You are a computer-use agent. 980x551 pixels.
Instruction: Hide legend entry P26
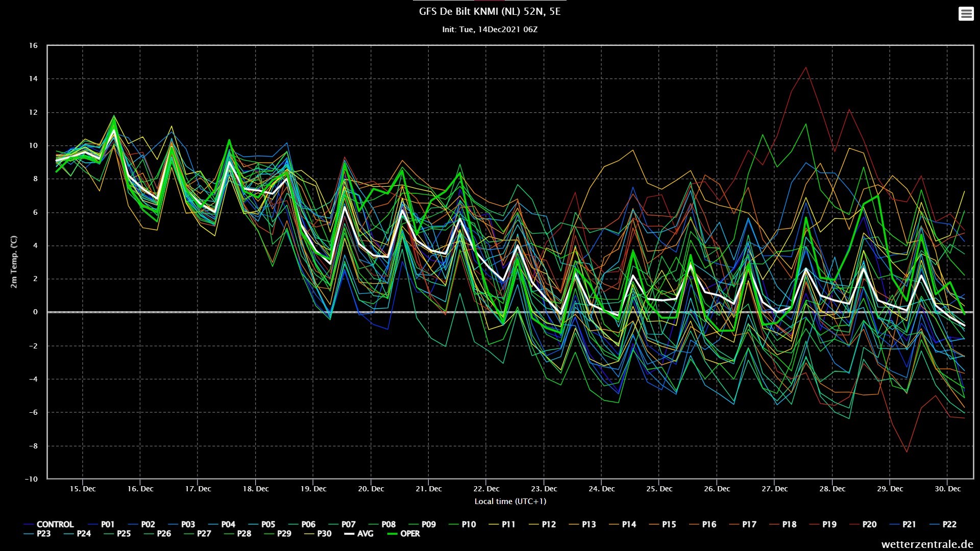point(157,534)
